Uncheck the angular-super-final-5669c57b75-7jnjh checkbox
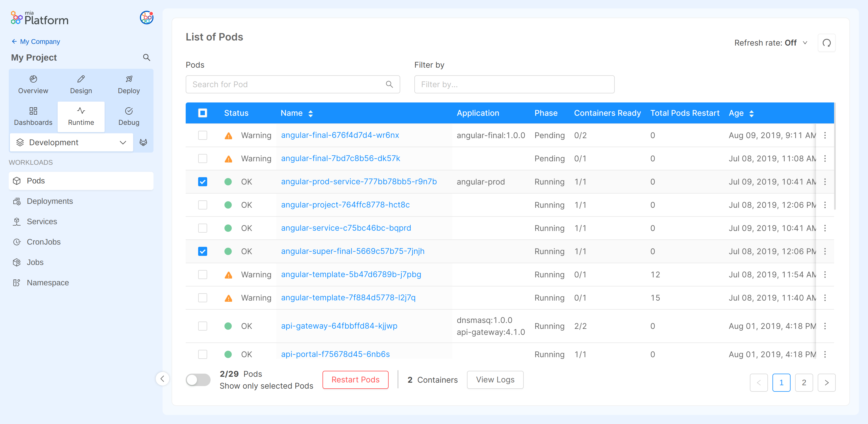 (202, 251)
